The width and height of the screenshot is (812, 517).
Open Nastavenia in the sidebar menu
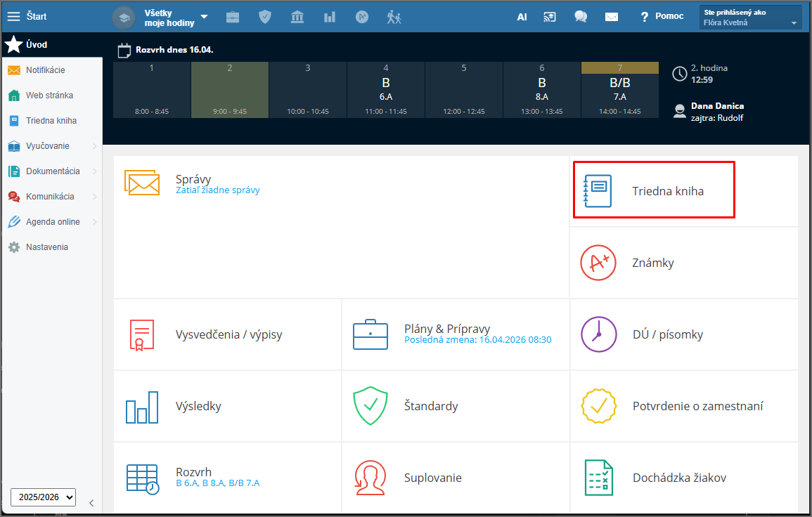pyautogui.click(x=46, y=247)
